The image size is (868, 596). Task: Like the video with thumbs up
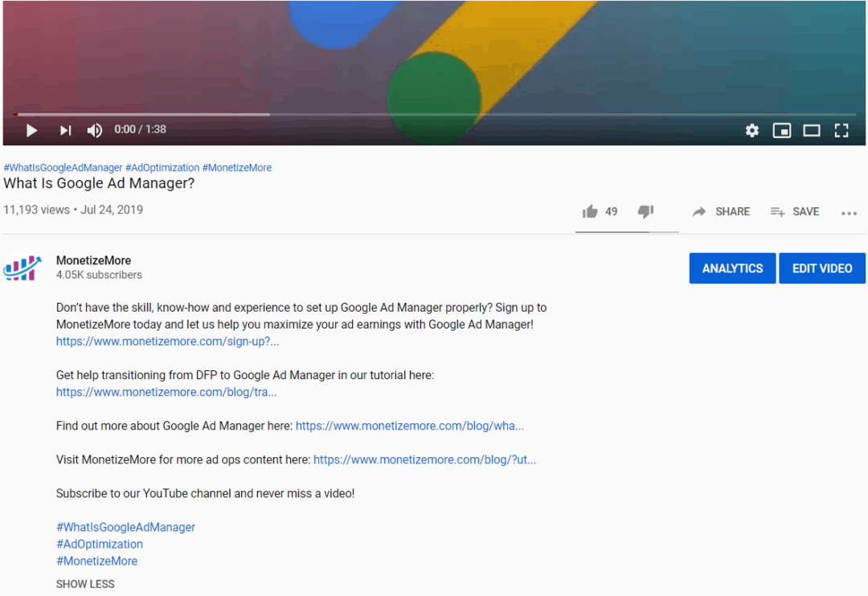[591, 211]
